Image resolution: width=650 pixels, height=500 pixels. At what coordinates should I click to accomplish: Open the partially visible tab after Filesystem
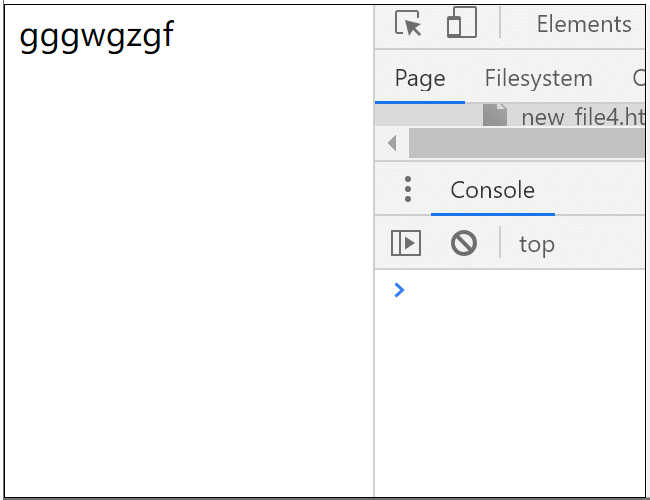639,78
